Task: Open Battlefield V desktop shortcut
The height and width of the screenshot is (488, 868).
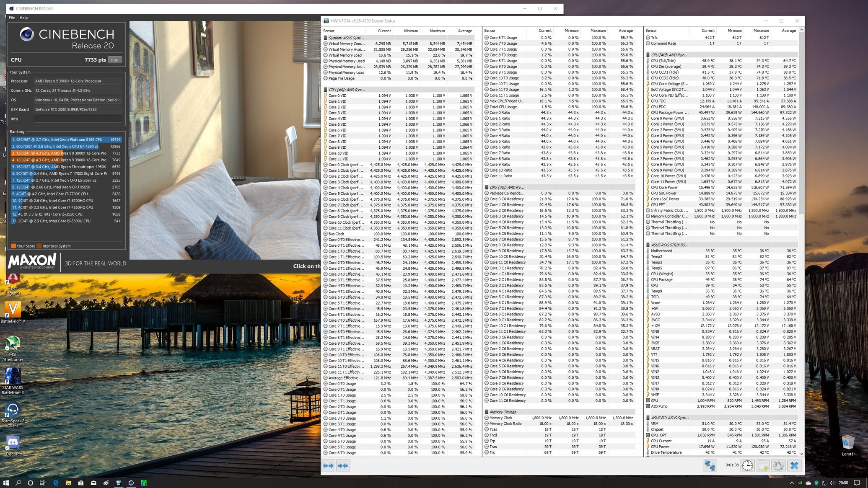Action: point(13,312)
